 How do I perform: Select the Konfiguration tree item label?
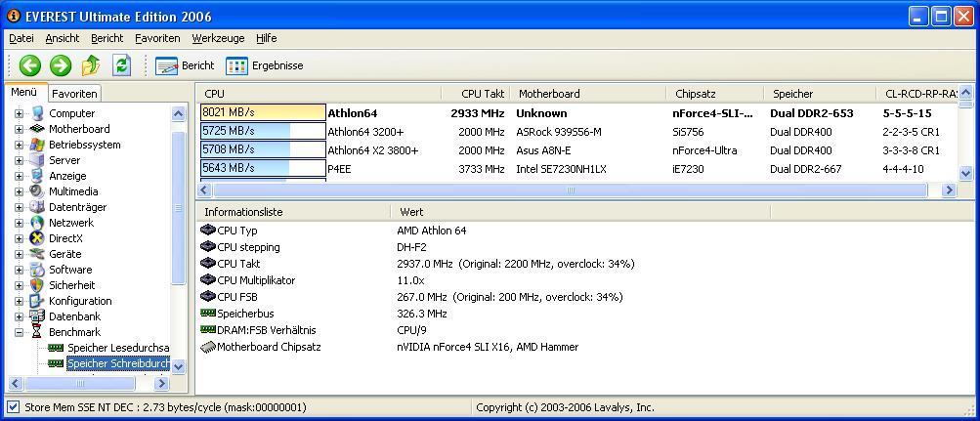click(x=80, y=301)
